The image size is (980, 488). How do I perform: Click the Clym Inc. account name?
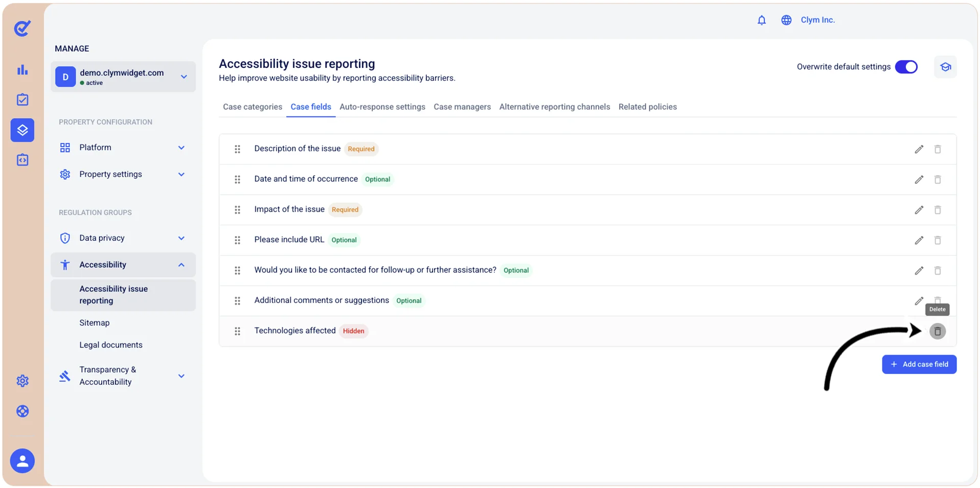tap(817, 20)
